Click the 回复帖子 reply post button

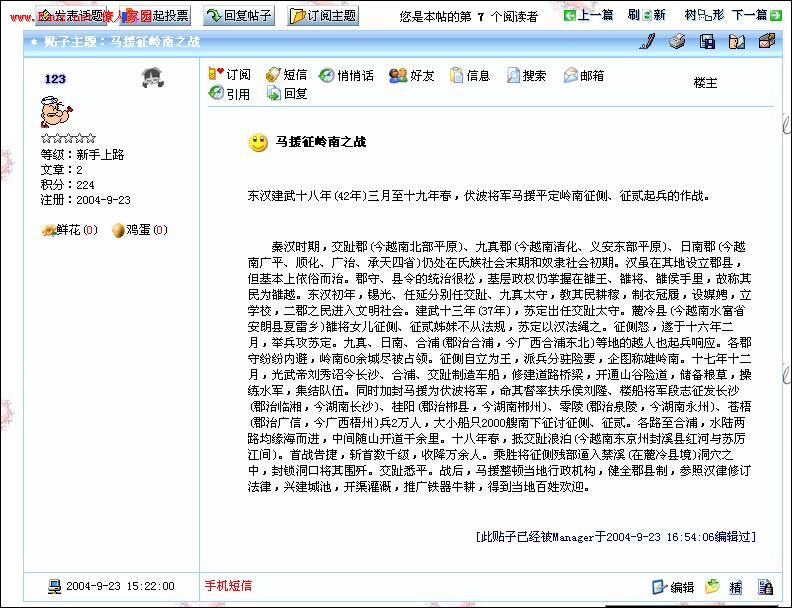238,16
